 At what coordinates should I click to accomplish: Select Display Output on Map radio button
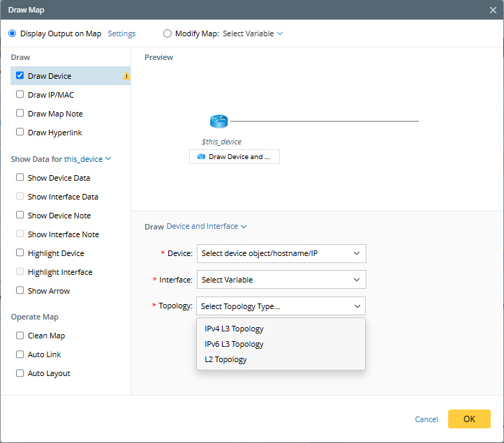(x=11, y=33)
